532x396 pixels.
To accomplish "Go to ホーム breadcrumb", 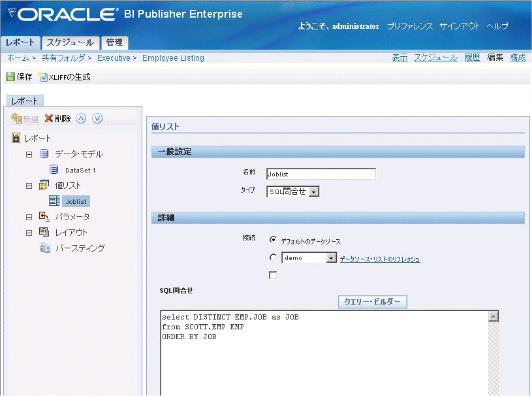I will pyautogui.click(x=19, y=58).
